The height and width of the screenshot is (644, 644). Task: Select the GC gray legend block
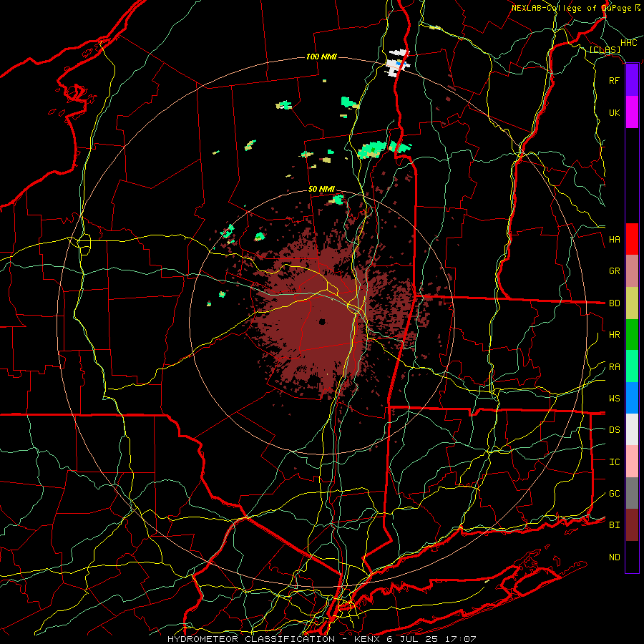pyautogui.click(x=632, y=493)
